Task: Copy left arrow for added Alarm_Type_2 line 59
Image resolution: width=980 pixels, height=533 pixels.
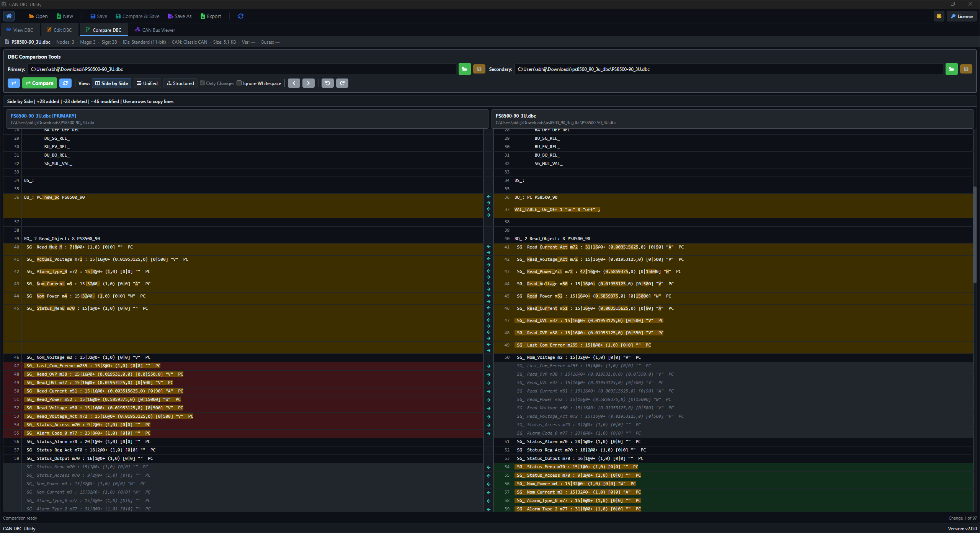Action: (x=488, y=509)
